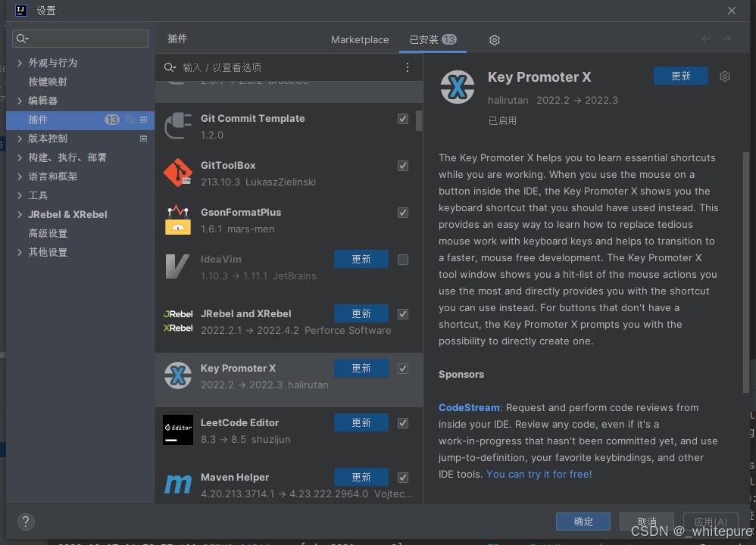Click the plugin description vertical scrollbar

tap(746, 272)
